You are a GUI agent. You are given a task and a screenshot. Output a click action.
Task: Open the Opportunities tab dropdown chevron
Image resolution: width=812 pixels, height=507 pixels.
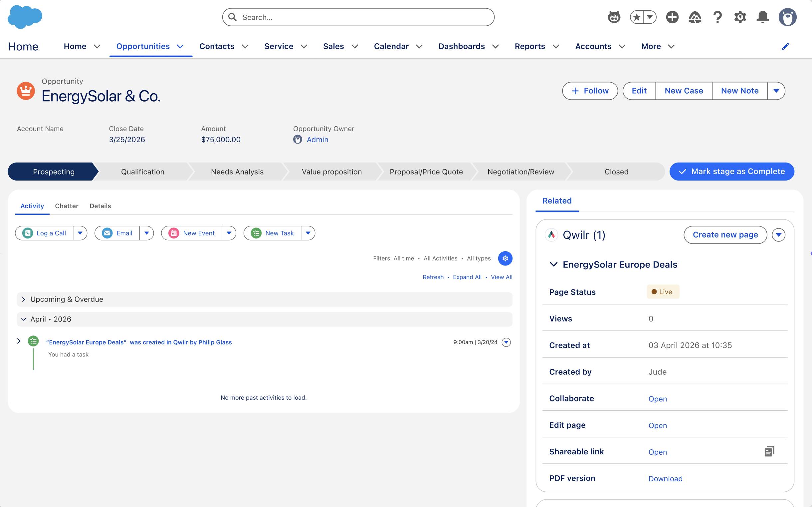180,46
